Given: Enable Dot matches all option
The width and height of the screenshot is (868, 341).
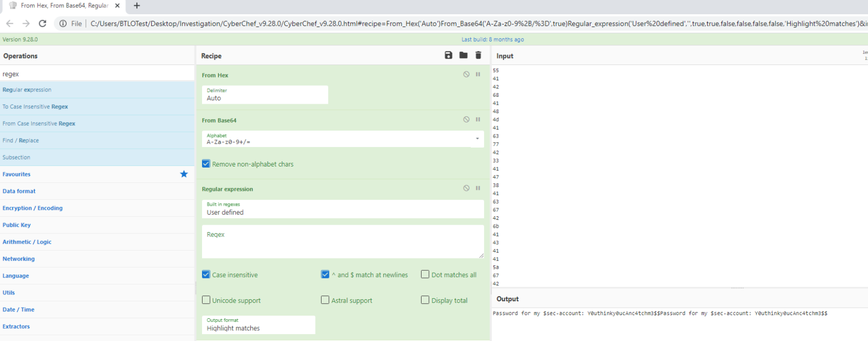Looking at the screenshot, I should [x=425, y=274].
